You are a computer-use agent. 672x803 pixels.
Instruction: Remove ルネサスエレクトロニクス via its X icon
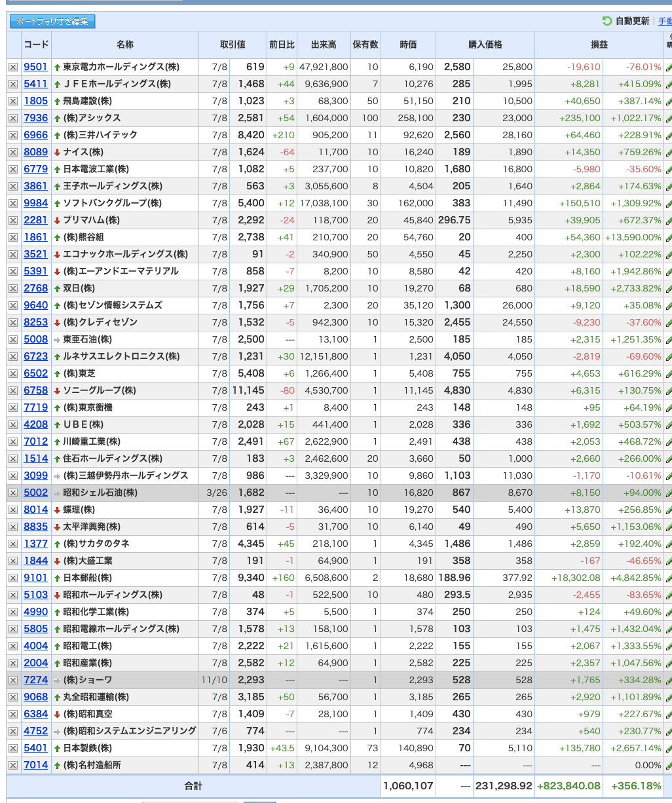[13, 356]
